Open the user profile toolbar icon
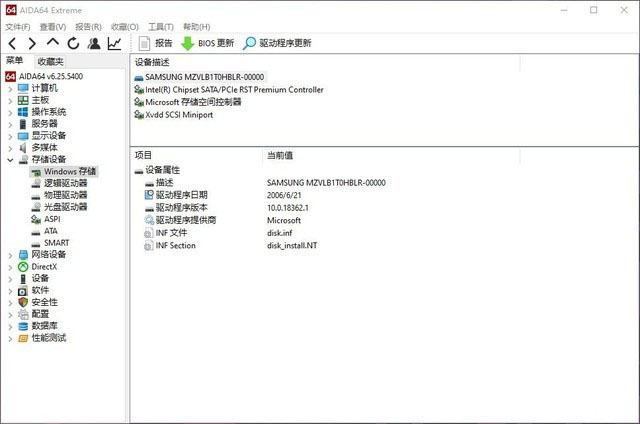This screenshot has width=640, height=424. (94, 43)
